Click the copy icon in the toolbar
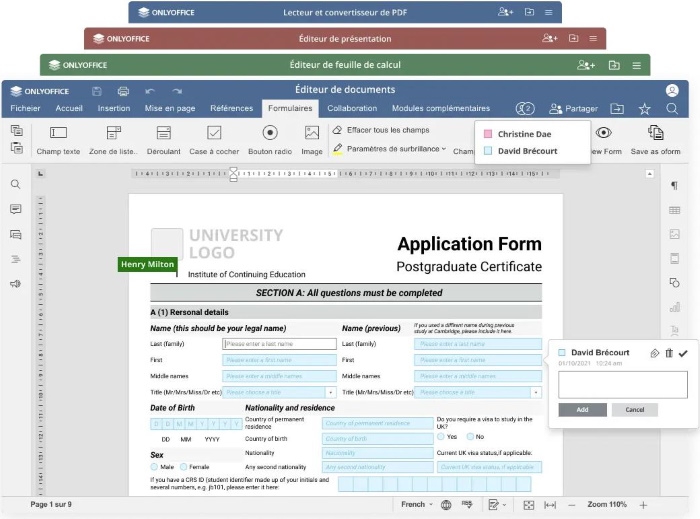 tap(17, 130)
